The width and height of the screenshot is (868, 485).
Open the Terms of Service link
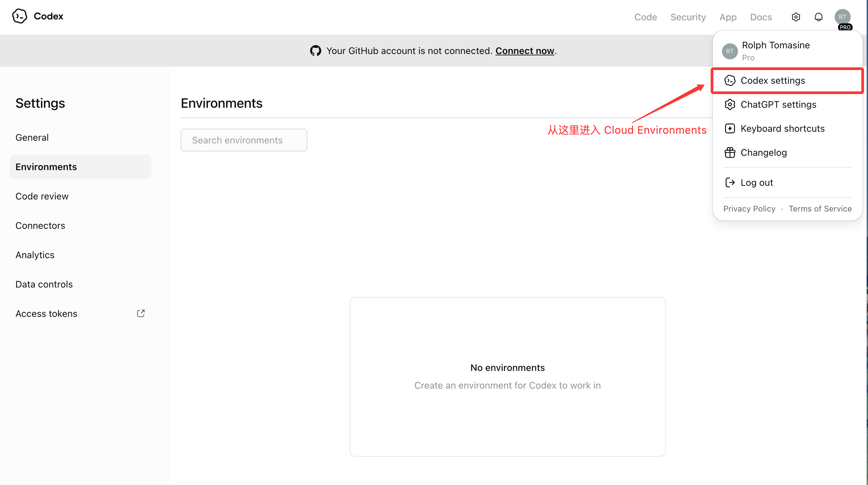(820, 209)
